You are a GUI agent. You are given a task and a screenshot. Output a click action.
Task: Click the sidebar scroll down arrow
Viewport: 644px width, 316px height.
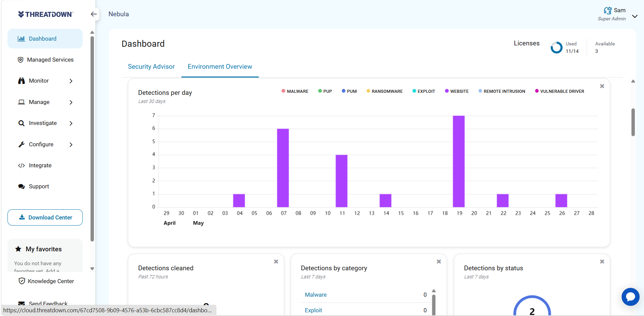(x=92, y=269)
